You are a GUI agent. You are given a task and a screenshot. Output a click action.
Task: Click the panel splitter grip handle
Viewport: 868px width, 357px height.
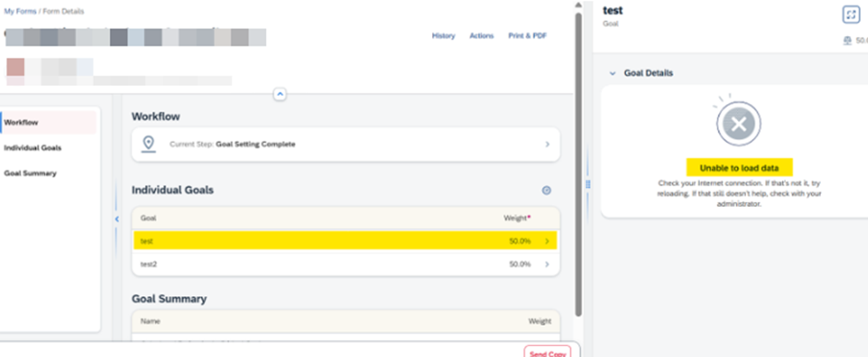pyautogui.click(x=588, y=184)
